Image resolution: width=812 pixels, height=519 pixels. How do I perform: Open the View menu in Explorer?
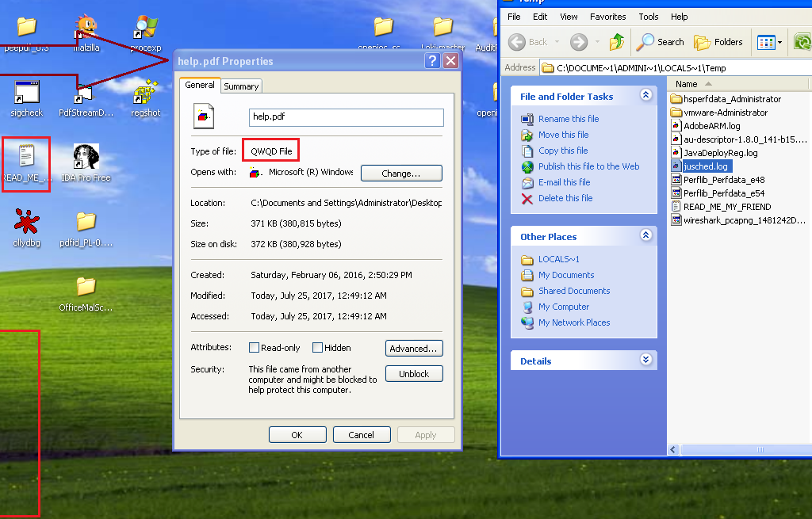568,17
